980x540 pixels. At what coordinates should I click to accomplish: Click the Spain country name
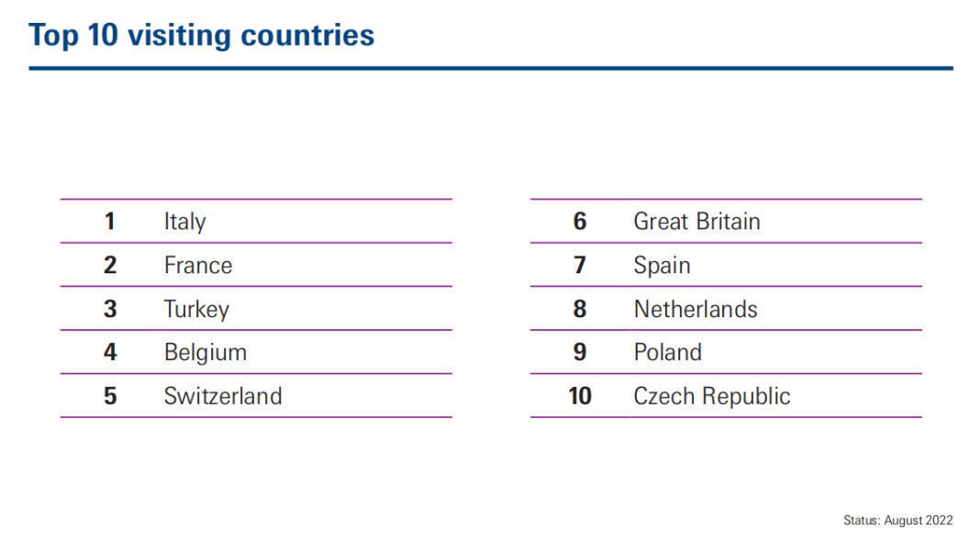click(x=662, y=267)
